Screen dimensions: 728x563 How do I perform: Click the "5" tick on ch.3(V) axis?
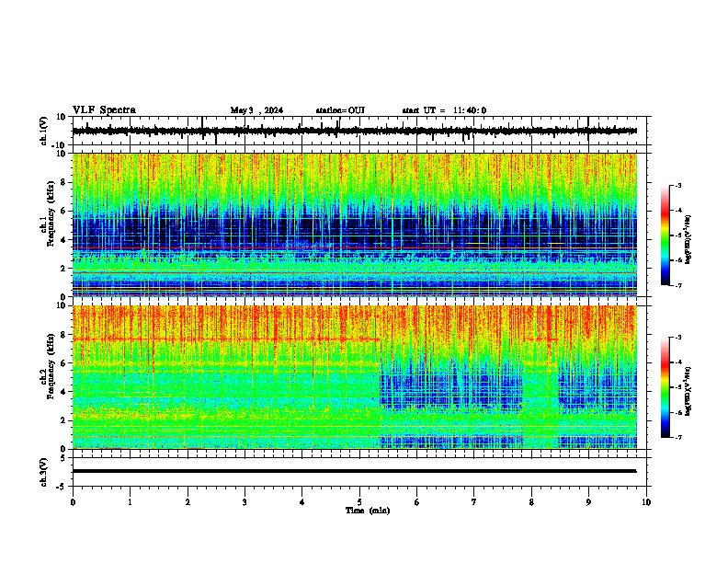(64, 458)
